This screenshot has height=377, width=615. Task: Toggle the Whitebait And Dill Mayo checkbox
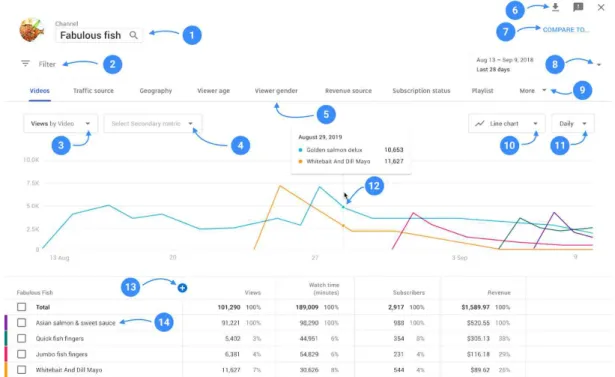click(22, 370)
